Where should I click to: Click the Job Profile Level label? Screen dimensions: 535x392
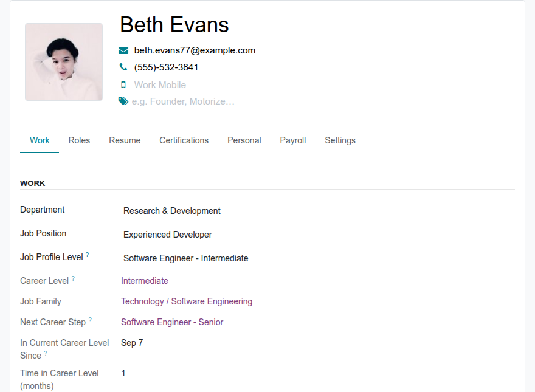(52, 257)
